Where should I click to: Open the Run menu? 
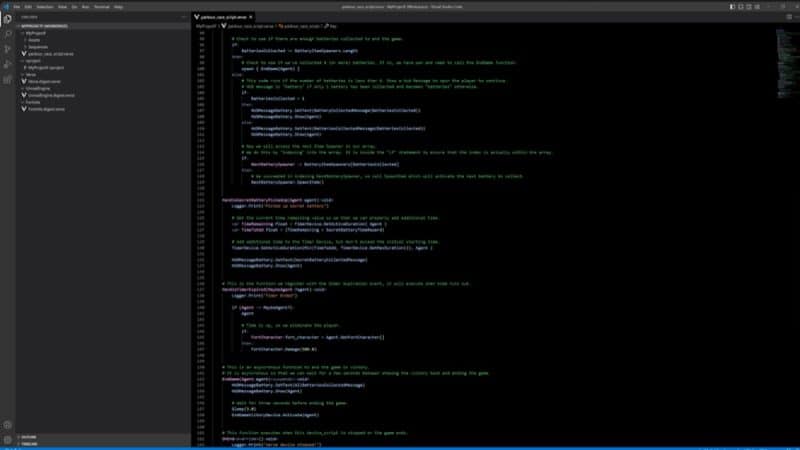click(x=85, y=7)
